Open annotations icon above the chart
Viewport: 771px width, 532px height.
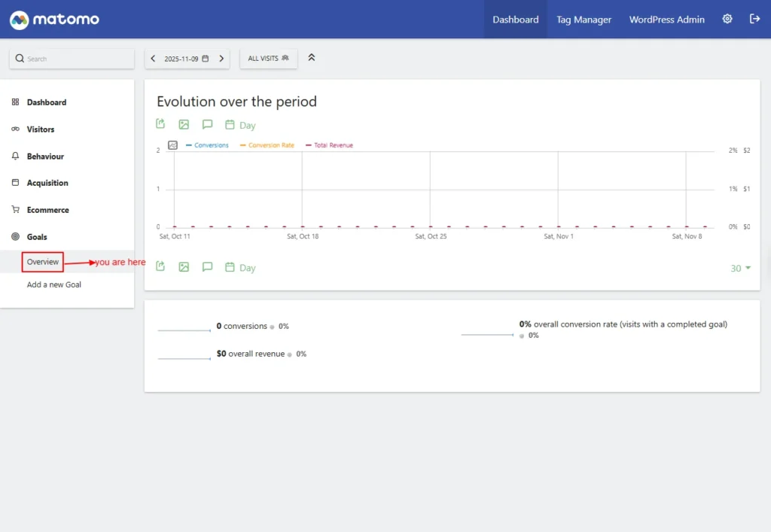coord(207,124)
